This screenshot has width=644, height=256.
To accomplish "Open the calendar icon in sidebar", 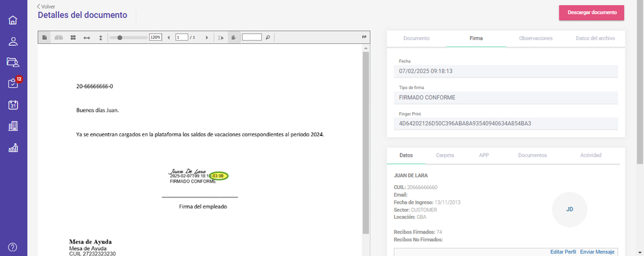I will pyautogui.click(x=13, y=105).
